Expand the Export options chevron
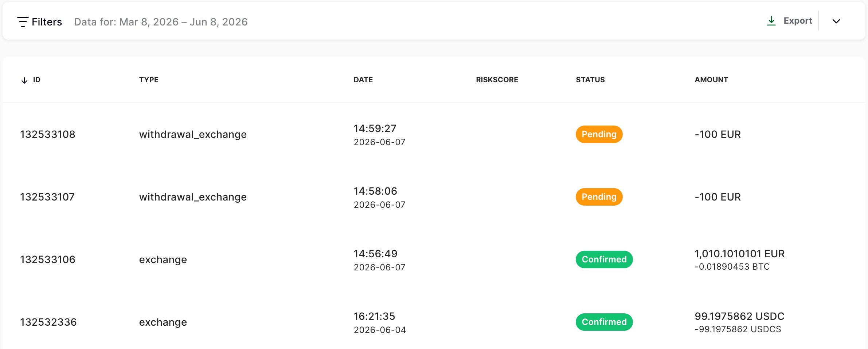The image size is (868, 349). [x=836, y=21]
